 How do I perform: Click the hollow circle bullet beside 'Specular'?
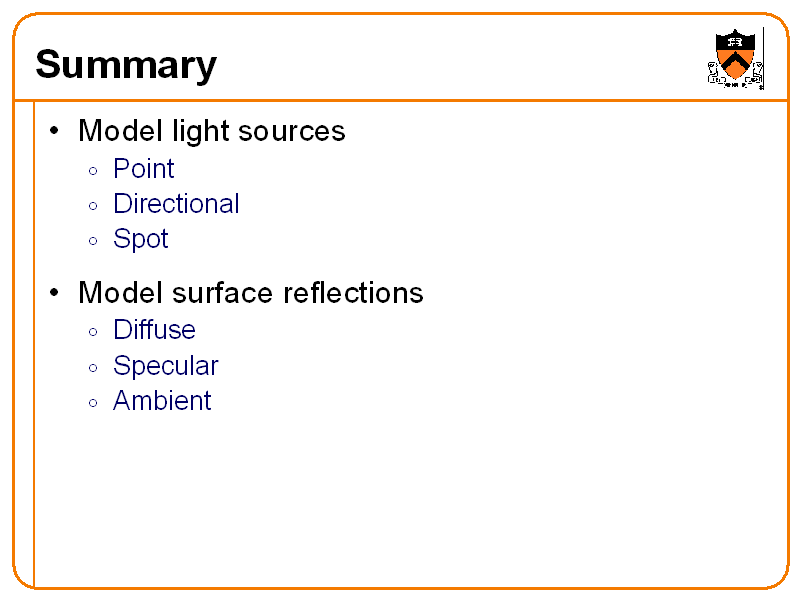(92, 368)
